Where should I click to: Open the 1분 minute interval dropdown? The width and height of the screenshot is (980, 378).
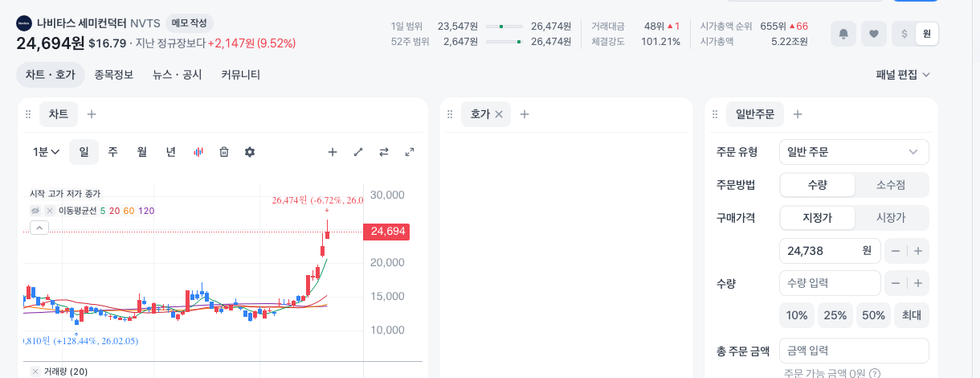pyautogui.click(x=47, y=152)
